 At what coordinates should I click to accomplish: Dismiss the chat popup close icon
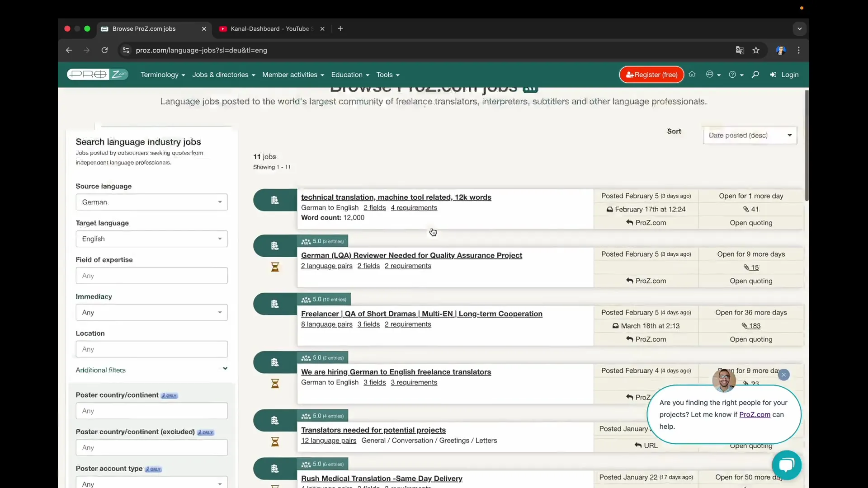tap(784, 375)
